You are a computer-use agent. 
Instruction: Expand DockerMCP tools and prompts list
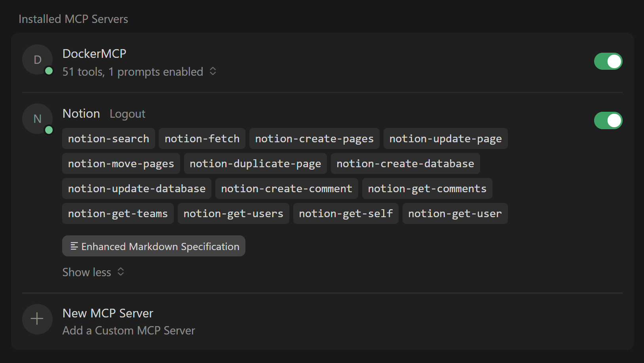pos(140,72)
